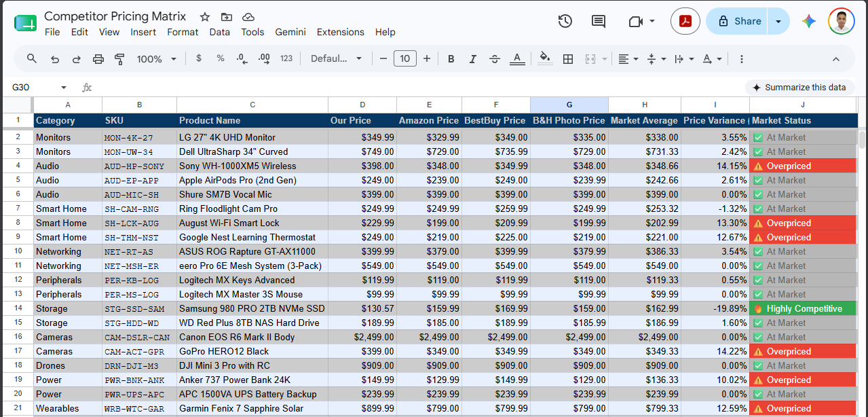Screen dimensions: 868x417
Task: Click the search menus magnifier icon
Action: click(x=32, y=59)
